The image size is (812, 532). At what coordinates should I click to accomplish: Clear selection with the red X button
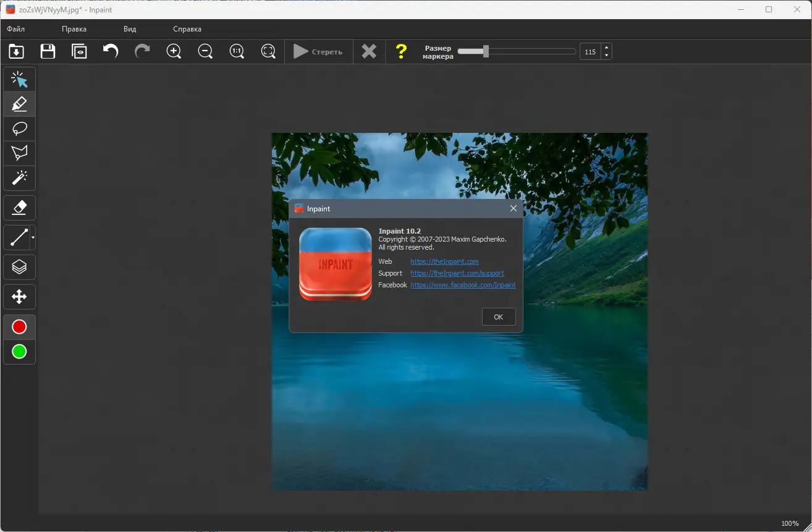369,51
